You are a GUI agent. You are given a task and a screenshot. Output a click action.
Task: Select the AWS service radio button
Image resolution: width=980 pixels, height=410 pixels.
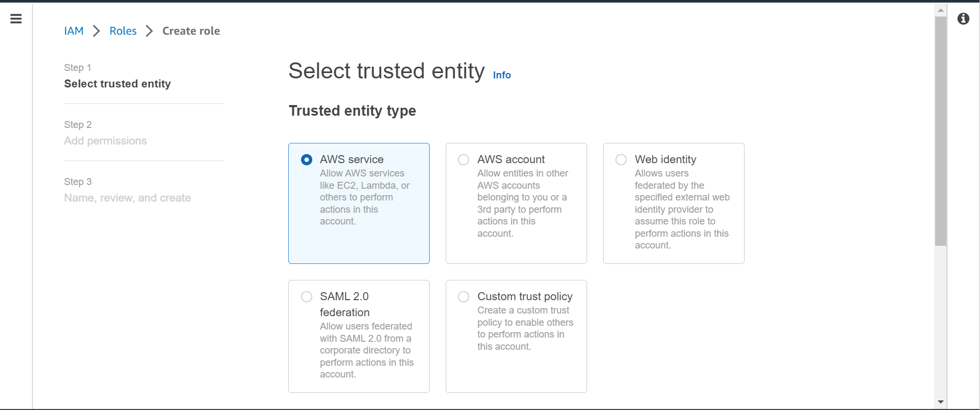coord(306,159)
